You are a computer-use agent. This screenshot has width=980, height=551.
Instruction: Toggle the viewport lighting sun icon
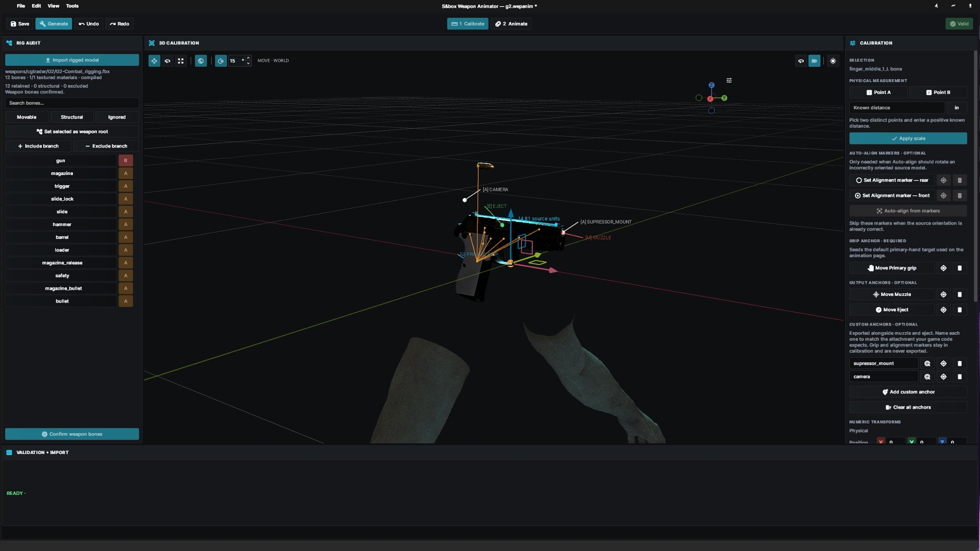[x=833, y=61]
